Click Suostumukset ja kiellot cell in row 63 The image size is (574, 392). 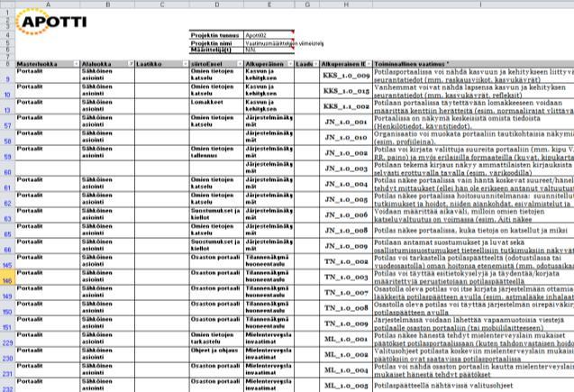point(216,214)
